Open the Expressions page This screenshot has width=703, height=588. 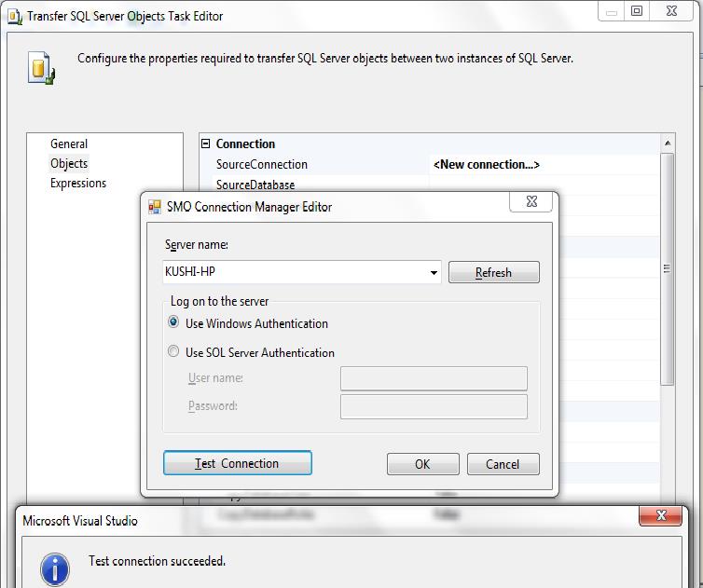coord(78,183)
